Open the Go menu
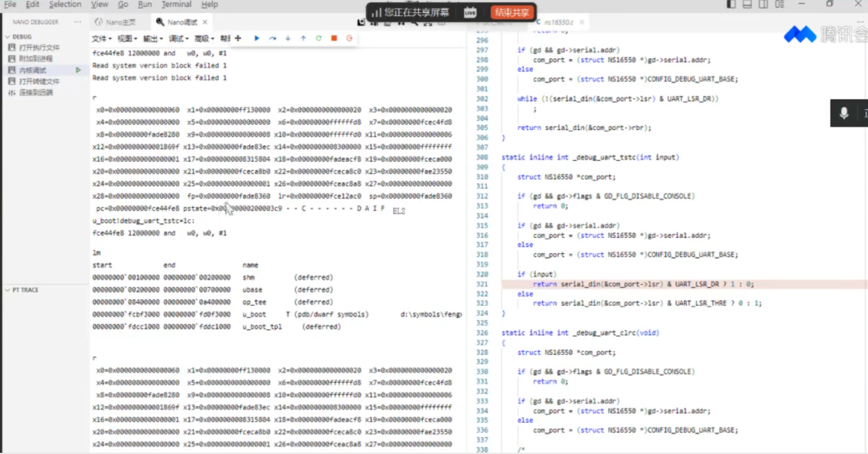Viewport: 868px width, 454px height. 123,4
